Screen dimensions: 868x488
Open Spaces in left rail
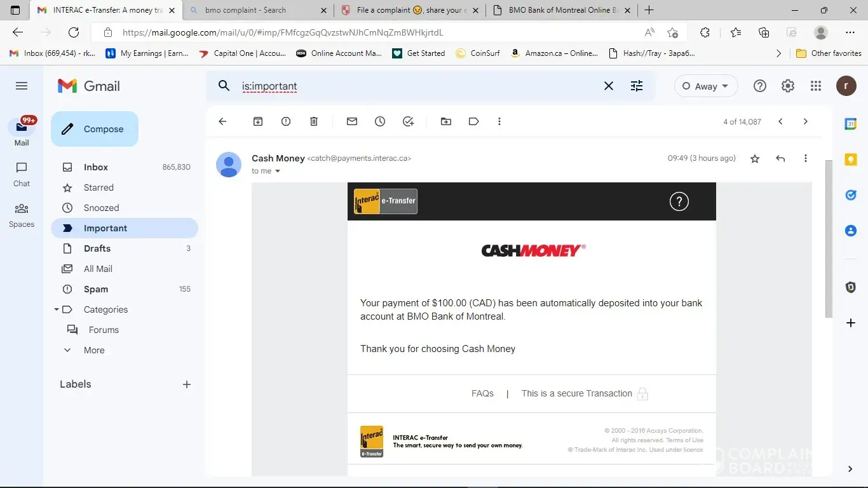click(x=22, y=215)
